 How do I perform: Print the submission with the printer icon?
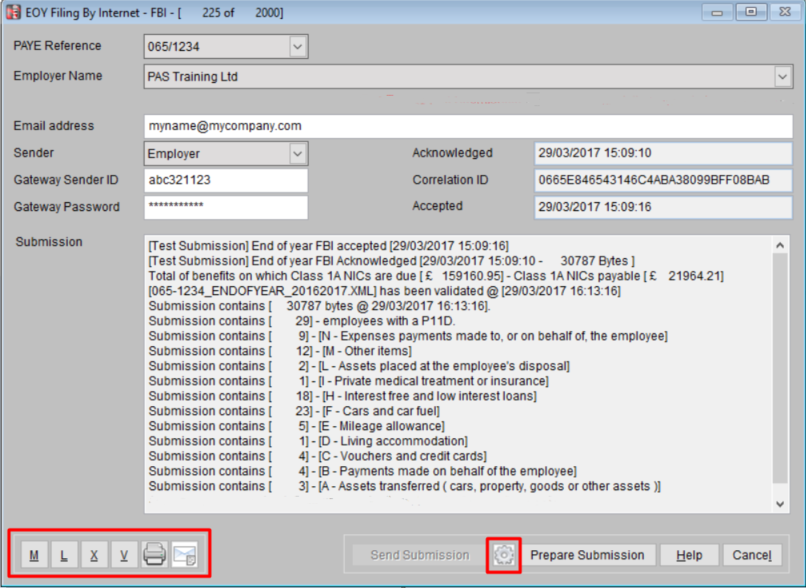154,555
